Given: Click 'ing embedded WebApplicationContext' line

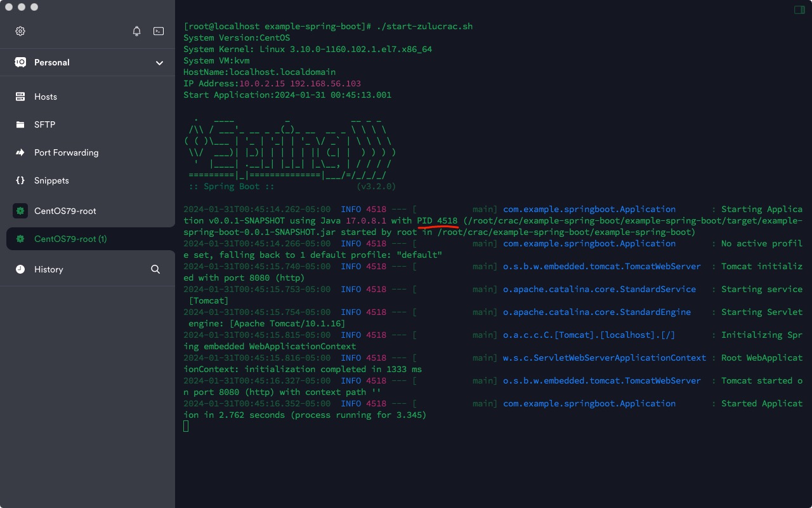Looking at the screenshot, I should tap(270, 347).
